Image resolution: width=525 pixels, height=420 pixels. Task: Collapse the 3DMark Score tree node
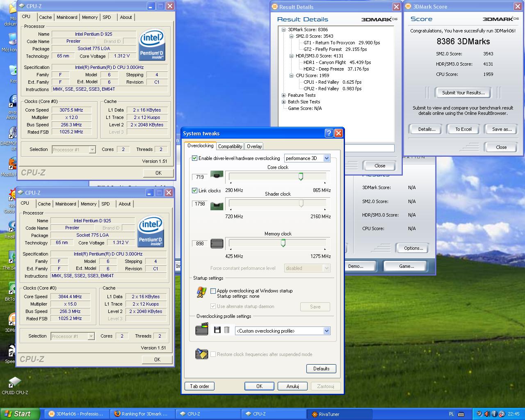pyautogui.click(x=283, y=30)
